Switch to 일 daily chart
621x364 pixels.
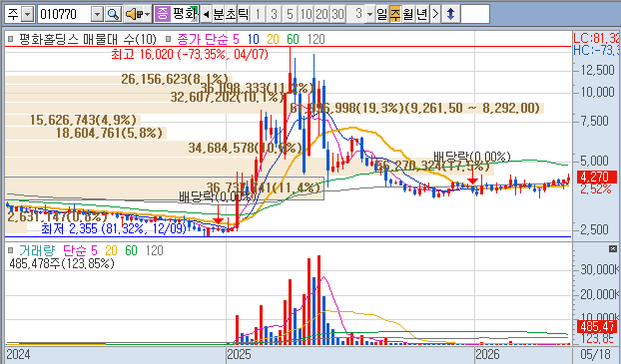pyautogui.click(x=381, y=15)
